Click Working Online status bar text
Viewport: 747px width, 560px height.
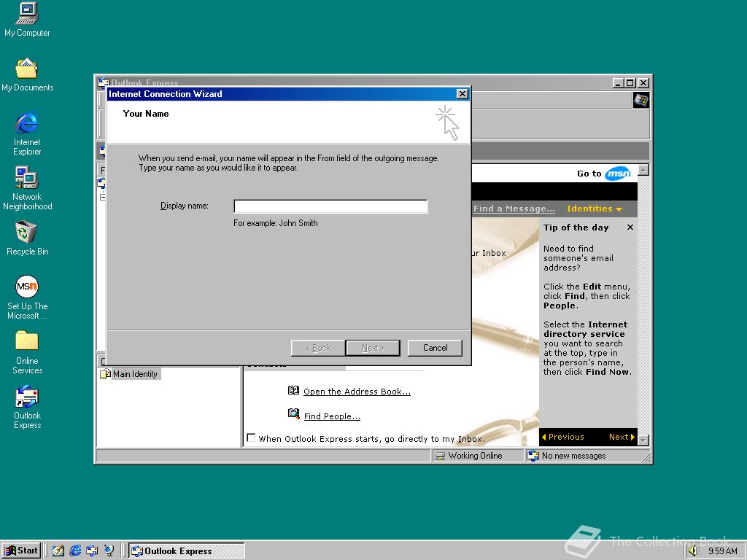click(475, 456)
